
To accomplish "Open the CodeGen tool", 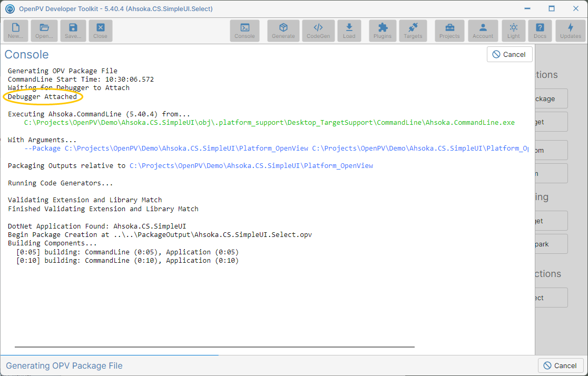I will (x=318, y=31).
